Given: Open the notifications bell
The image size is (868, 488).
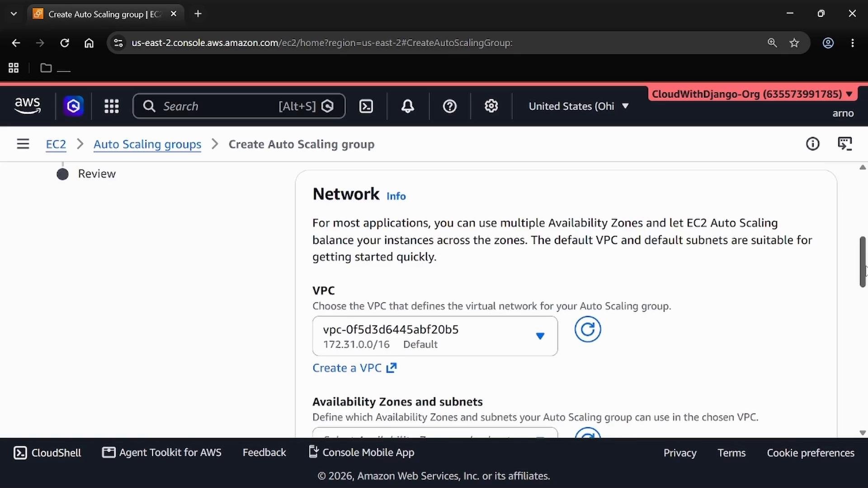Looking at the screenshot, I should click(x=407, y=106).
